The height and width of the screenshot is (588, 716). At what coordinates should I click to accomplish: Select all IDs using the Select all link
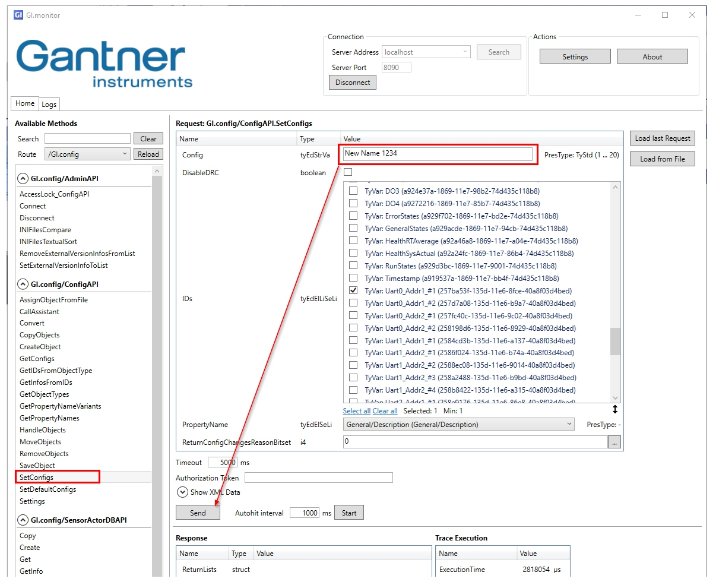point(356,410)
